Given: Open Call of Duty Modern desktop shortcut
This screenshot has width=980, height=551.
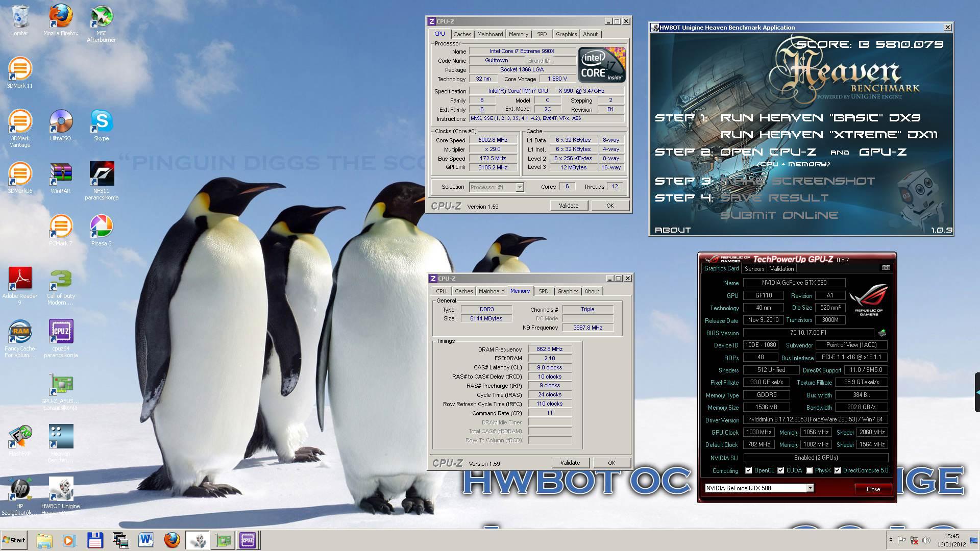Looking at the screenshot, I should click(x=61, y=286).
